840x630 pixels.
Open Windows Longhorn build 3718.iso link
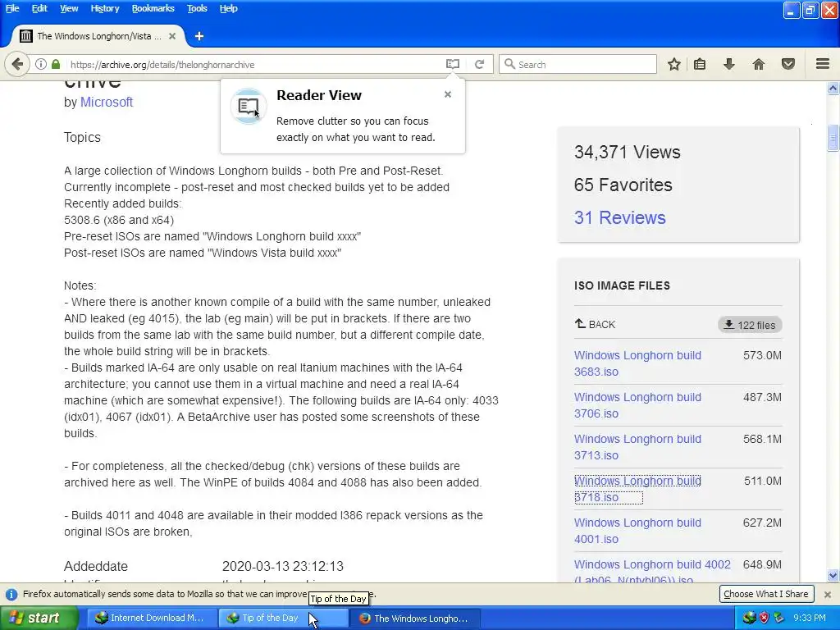637,489
